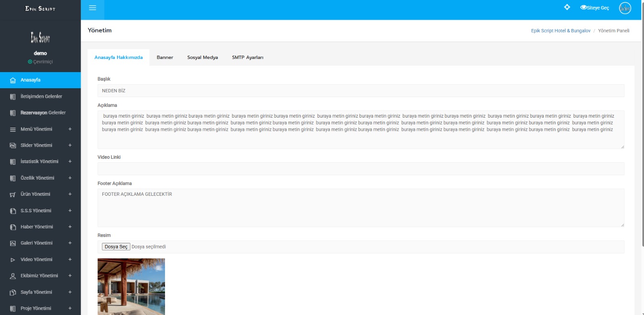Expand Haber Yönetimi plus sign
The width and height of the screenshot is (644, 315).
tap(70, 227)
